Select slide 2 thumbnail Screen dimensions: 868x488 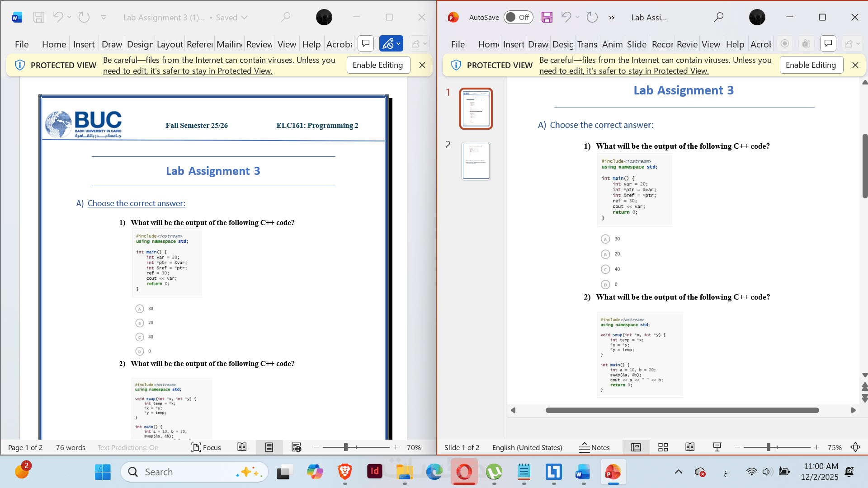pyautogui.click(x=476, y=161)
